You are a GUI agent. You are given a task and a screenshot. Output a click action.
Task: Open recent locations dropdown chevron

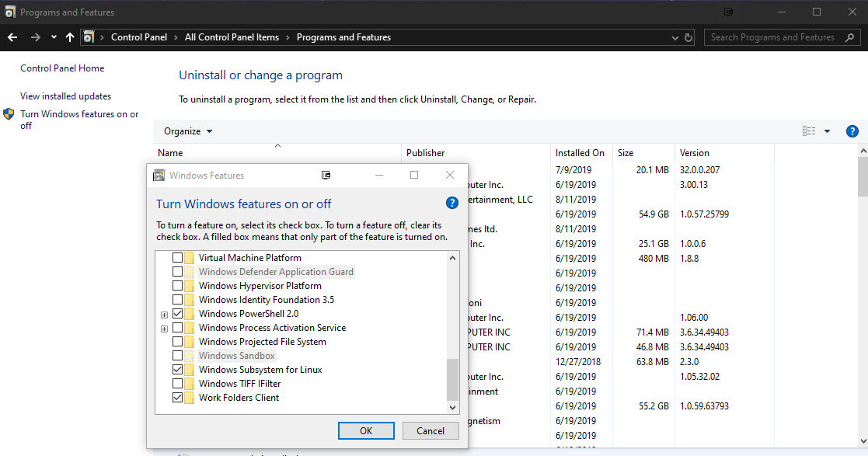pos(54,37)
